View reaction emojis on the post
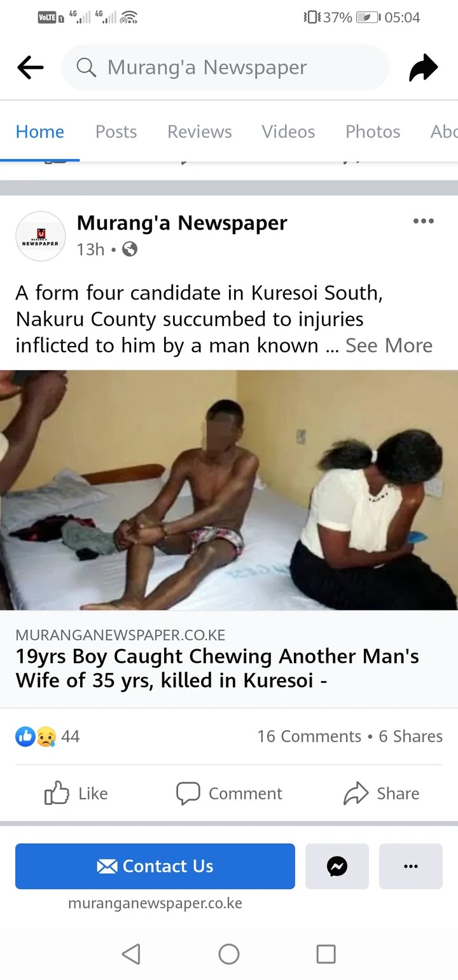The width and height of the screenshot is (458, 980). 36,736
